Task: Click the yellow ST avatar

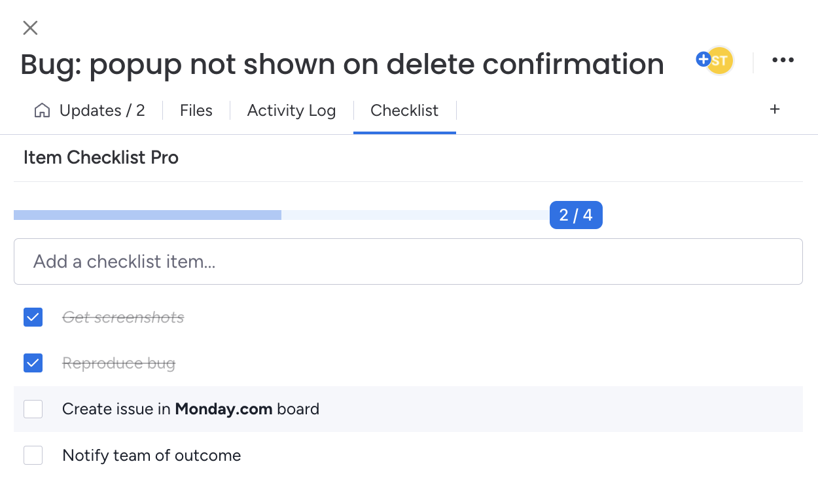Action: coord(721,61)
